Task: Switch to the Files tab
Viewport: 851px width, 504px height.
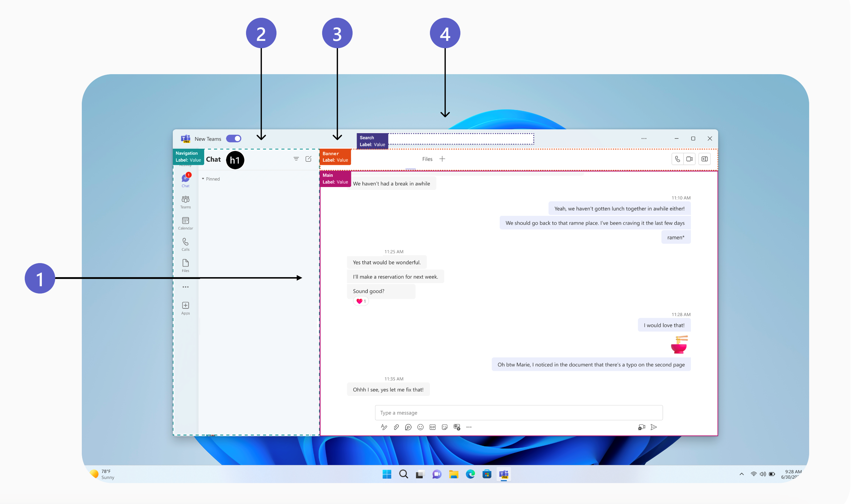Action: (427, 159)
